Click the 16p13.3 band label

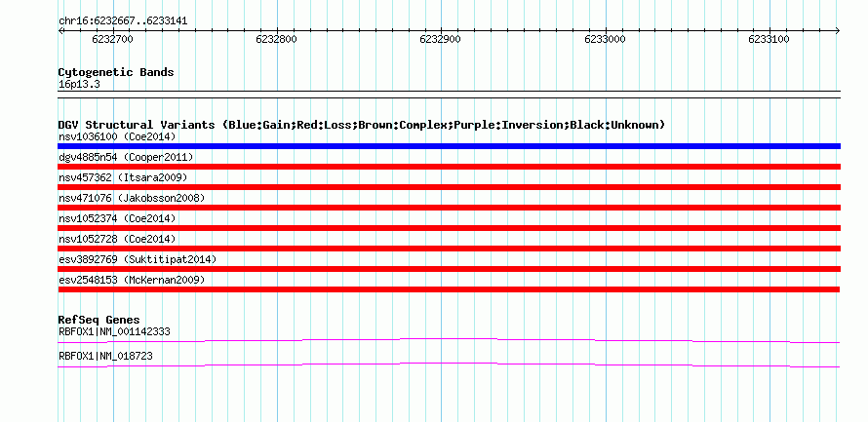[x=79, y=85]
